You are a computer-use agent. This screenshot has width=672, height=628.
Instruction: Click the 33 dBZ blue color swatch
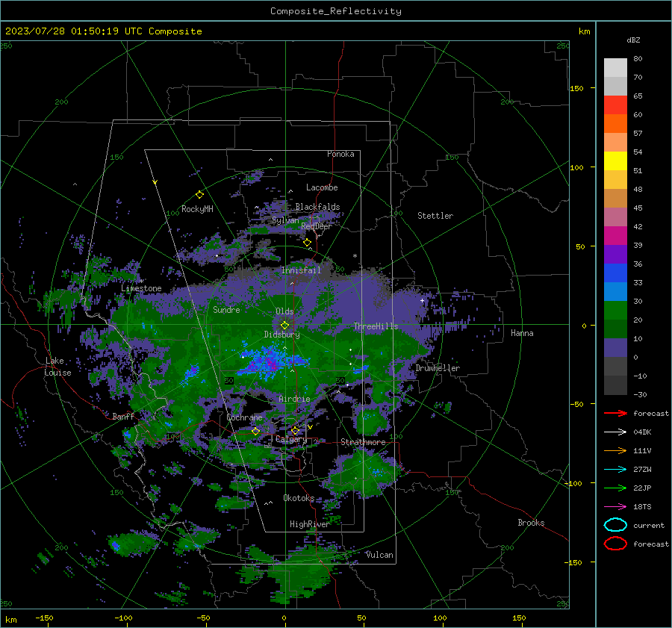[615, 273]
